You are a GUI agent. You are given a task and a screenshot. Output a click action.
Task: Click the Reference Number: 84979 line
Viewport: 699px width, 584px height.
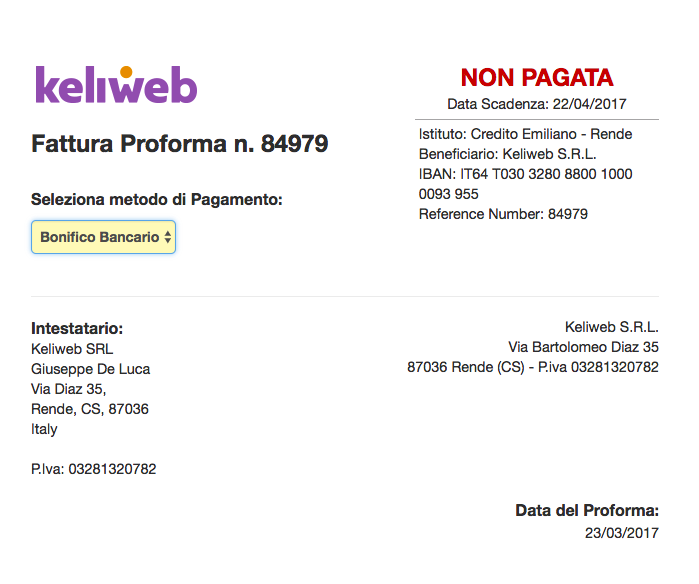click(x=503, y=214)
